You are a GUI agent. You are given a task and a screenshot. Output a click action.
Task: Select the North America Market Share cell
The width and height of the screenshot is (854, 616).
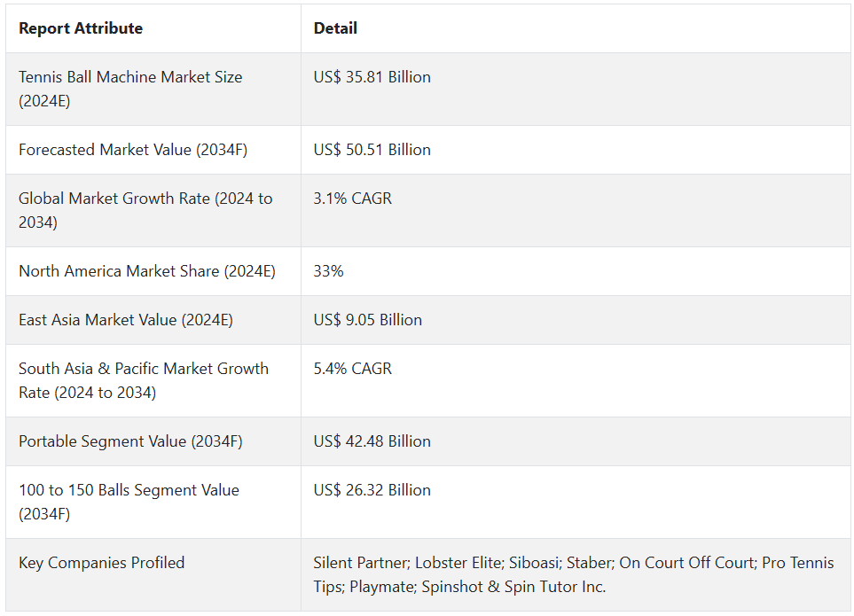(147, 271)
